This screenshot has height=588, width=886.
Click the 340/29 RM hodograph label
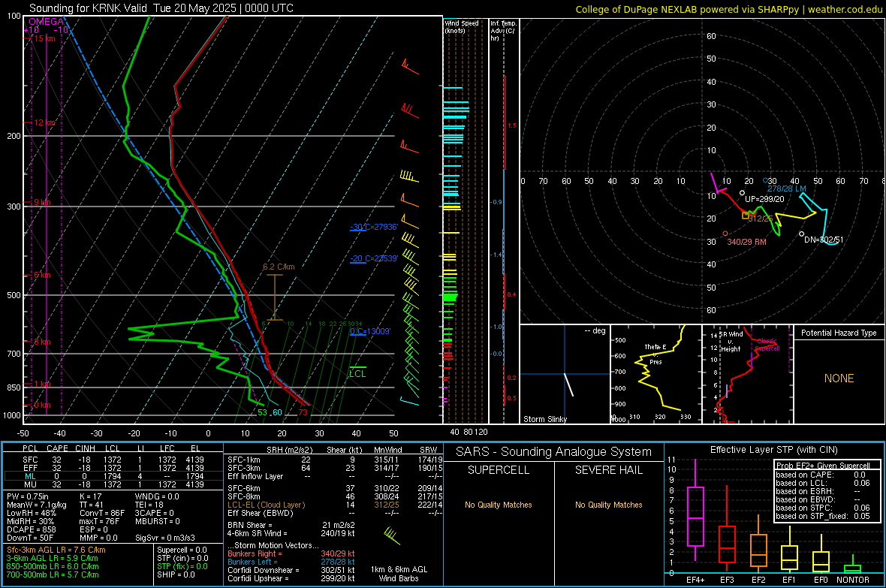[x=746, y=242]
